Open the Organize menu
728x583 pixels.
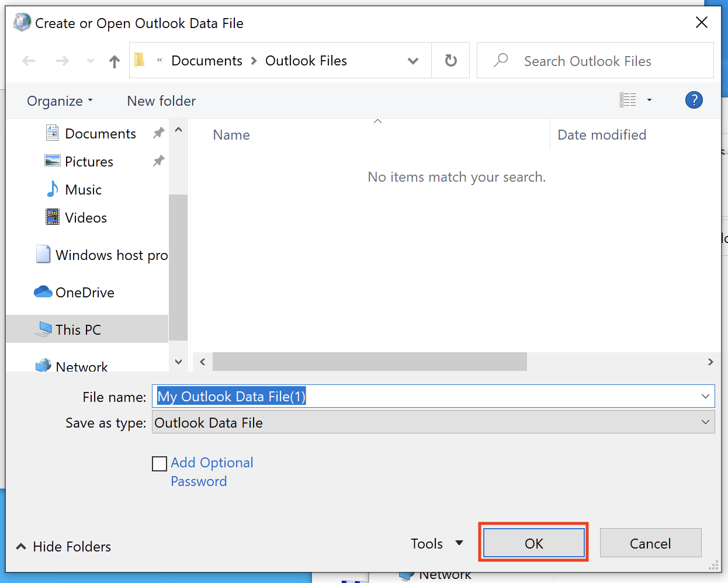click(60, 101)
